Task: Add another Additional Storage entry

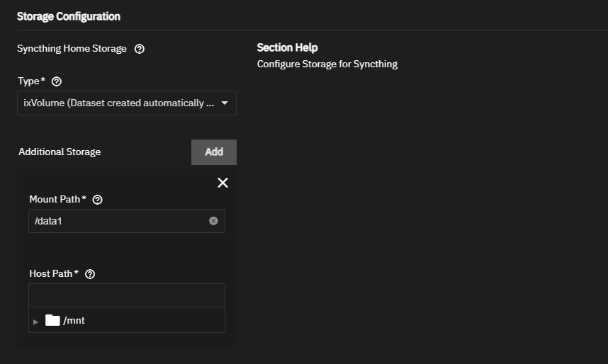Action: tap(214, 152)
